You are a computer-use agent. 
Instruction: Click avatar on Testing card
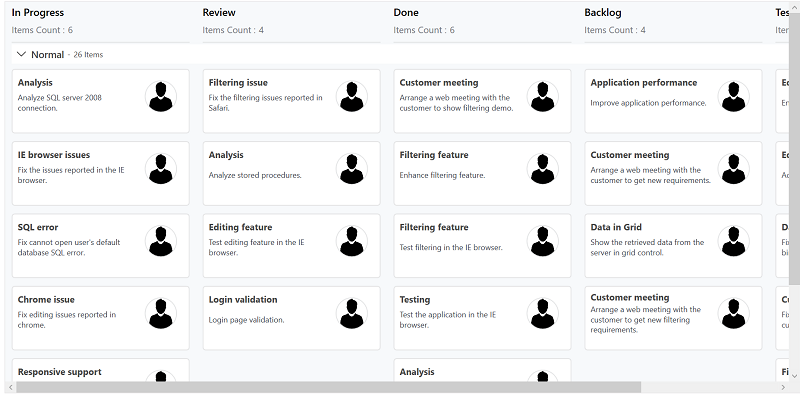[x=542, y=314]
